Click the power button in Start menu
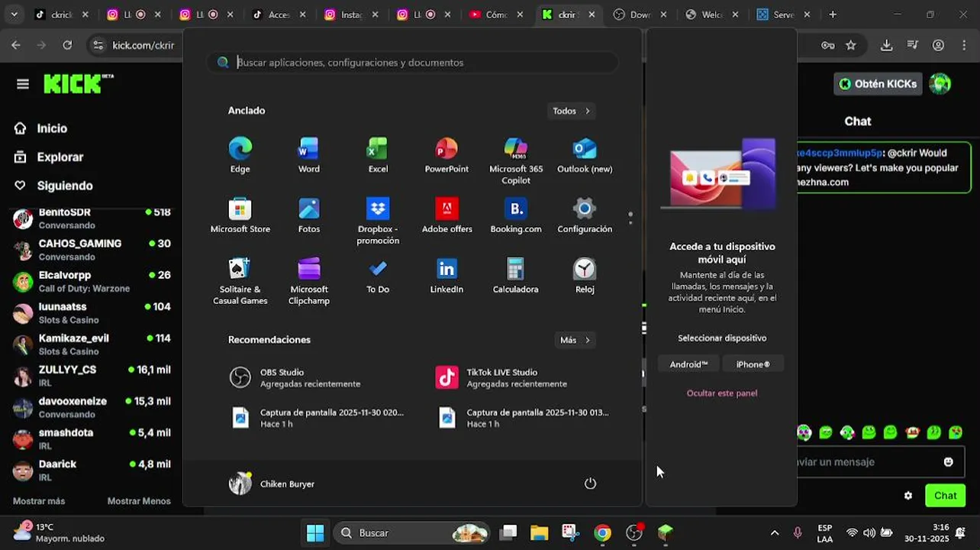Screen dimensions: 980x550 pos(590,484)
